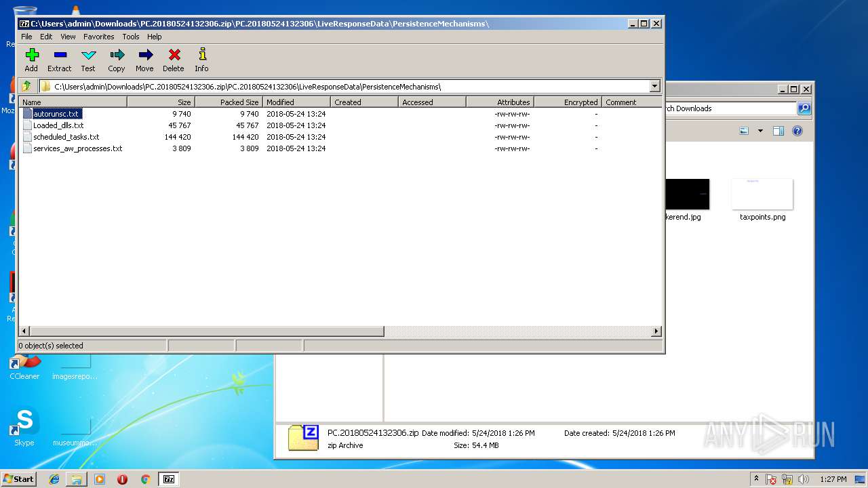Run the Test archive tool

88,60
